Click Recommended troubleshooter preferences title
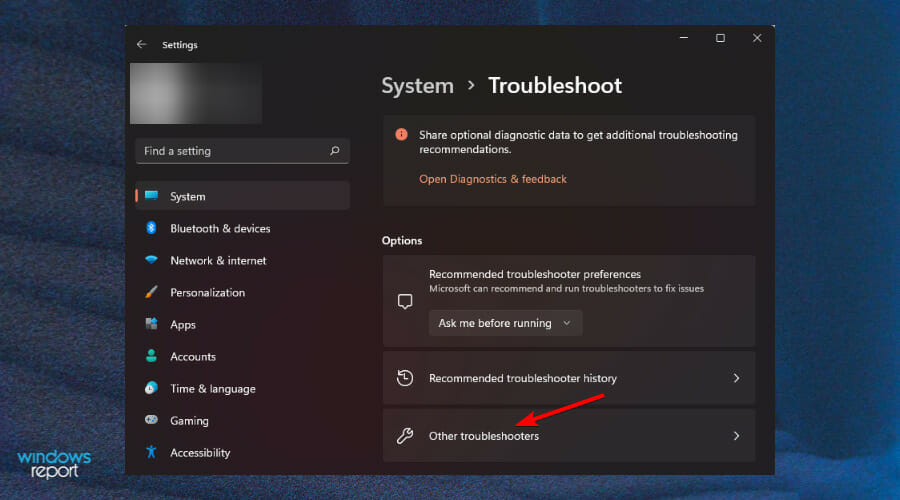The image size is (900, 500). (534, 274)
